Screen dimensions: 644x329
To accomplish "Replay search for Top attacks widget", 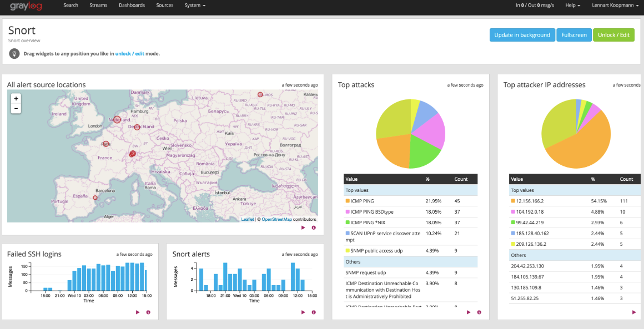I will pyautogui.click(x=469, y=312).
